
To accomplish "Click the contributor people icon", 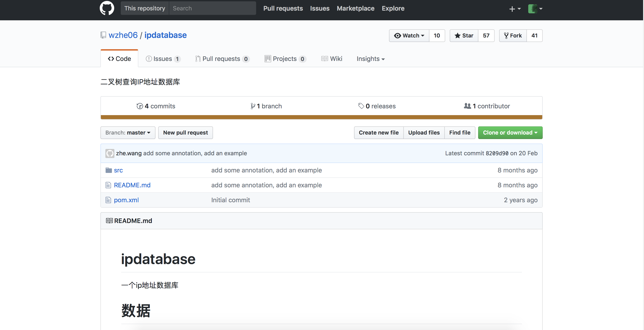I will click(x=467, y=106).
